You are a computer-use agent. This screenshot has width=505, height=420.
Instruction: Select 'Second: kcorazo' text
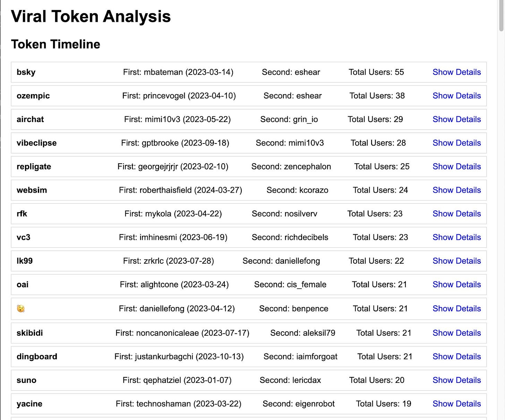tap(297, 190)
